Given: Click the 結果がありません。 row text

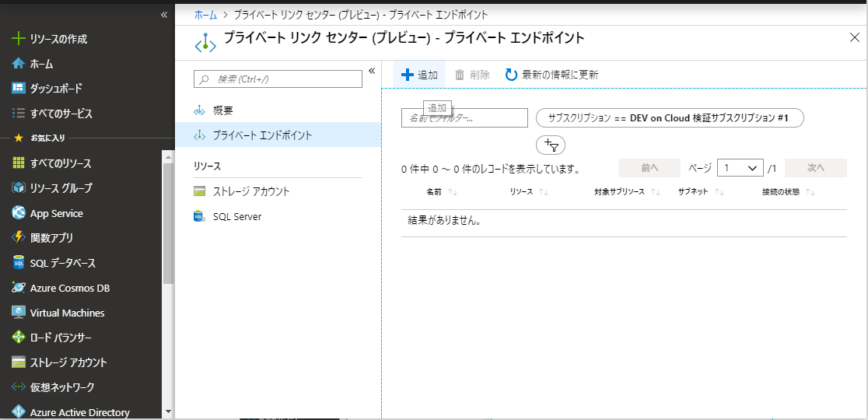Looking at the screenshot, I should click(x=443, y=220).
